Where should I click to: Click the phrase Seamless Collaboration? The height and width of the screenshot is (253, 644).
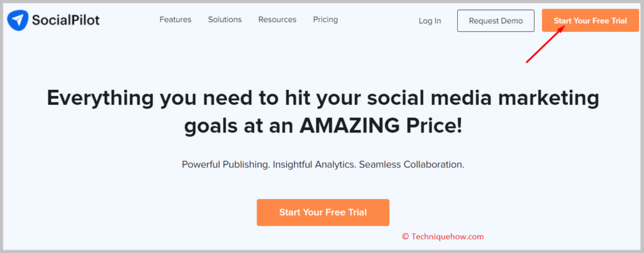pos(411,165)
